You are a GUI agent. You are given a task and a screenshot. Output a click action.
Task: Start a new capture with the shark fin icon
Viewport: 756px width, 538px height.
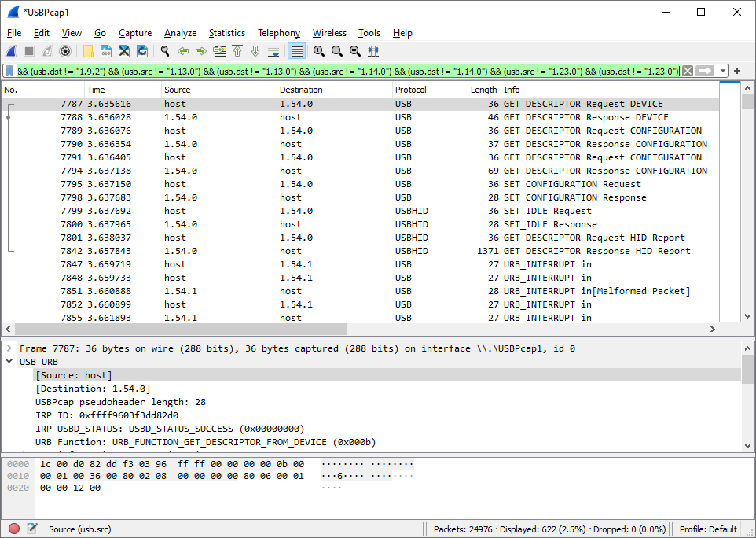[x=12, y=51]
